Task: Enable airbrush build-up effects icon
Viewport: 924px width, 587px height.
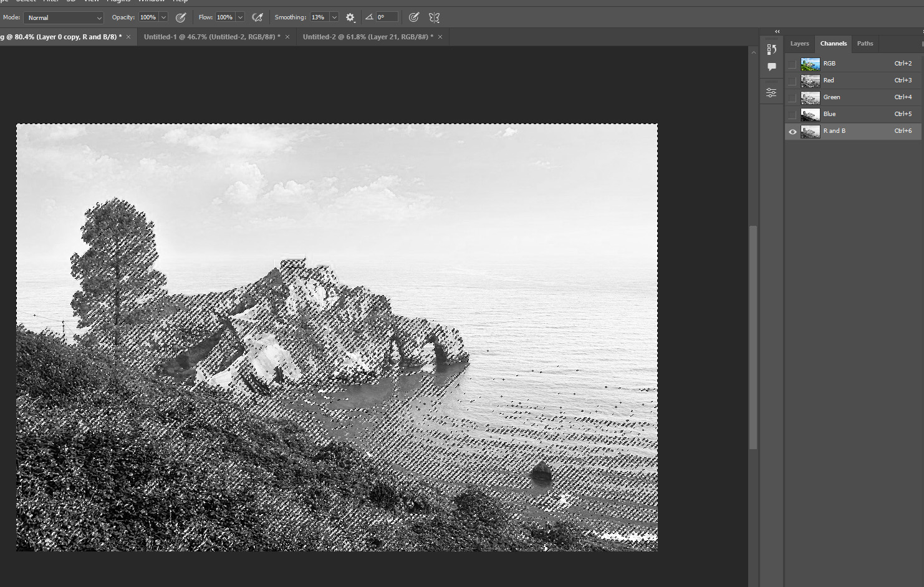Action: point(257,17)
